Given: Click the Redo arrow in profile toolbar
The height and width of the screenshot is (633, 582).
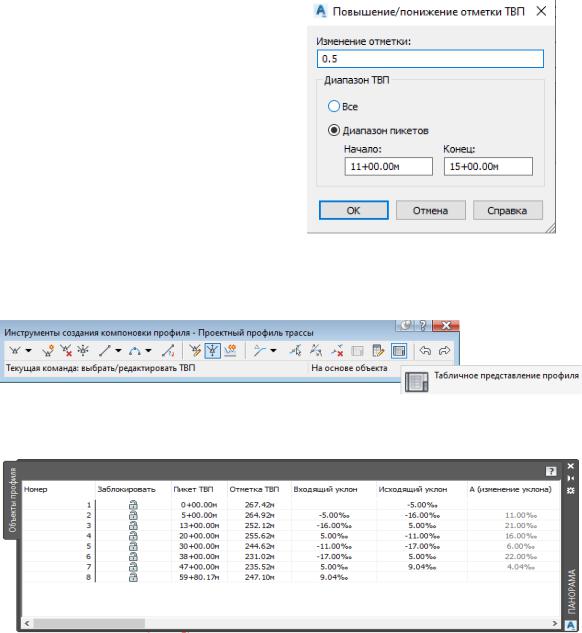Looking at the screenshot, I should tap(444, 350).
